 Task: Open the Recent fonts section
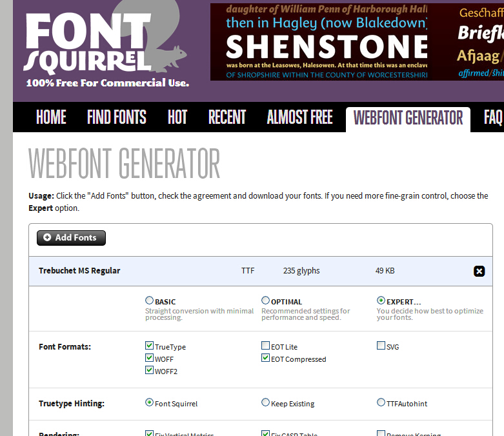tap(227, 117)
